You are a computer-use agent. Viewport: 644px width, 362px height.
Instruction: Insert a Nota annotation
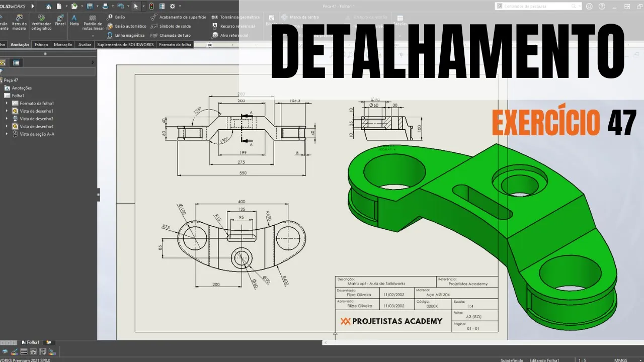click(74, 21)
